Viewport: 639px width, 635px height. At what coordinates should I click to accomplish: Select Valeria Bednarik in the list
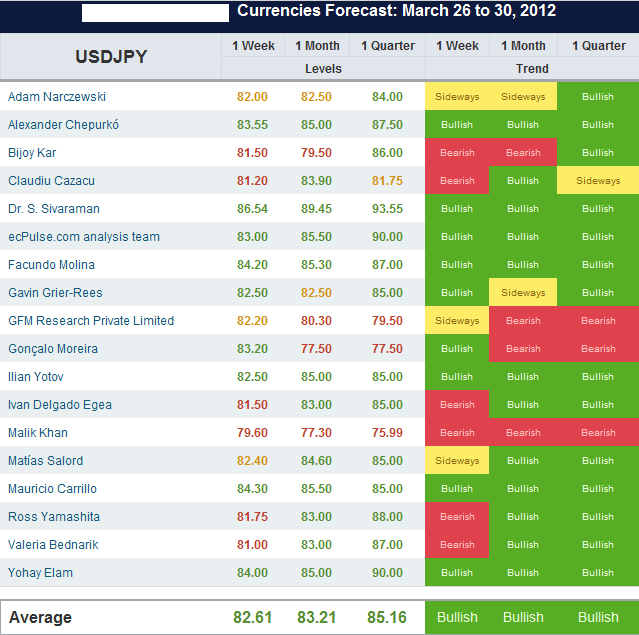click(x=53, y=545)
